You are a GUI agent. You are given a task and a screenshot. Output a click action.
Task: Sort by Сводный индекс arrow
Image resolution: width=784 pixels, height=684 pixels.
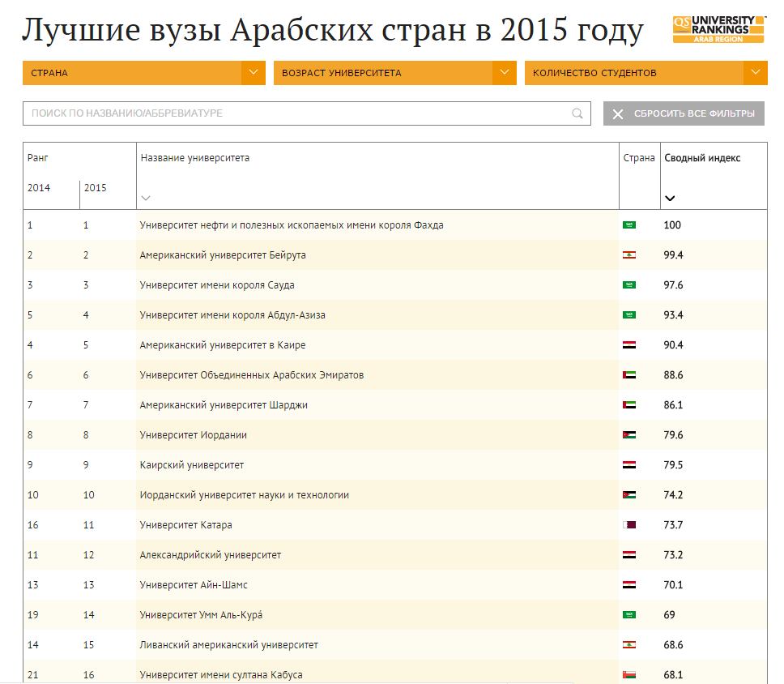pyautogui.click(x=670, y=198)
